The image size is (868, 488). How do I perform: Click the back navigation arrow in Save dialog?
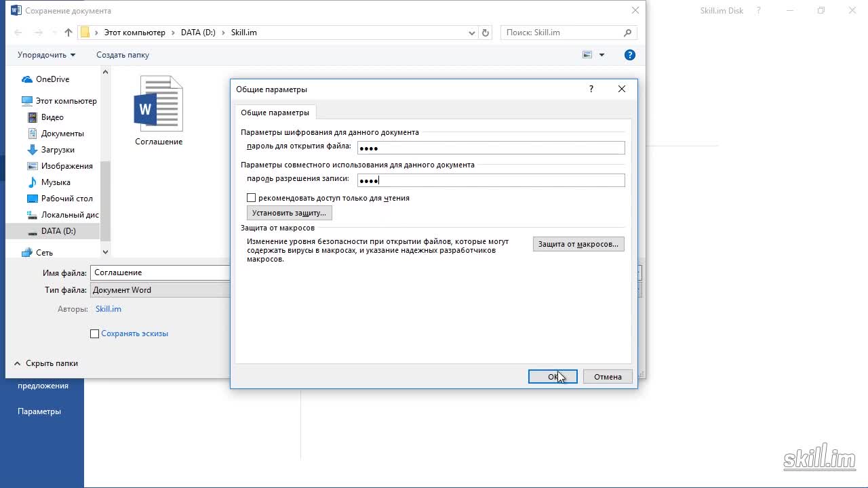tap(18, 33)
